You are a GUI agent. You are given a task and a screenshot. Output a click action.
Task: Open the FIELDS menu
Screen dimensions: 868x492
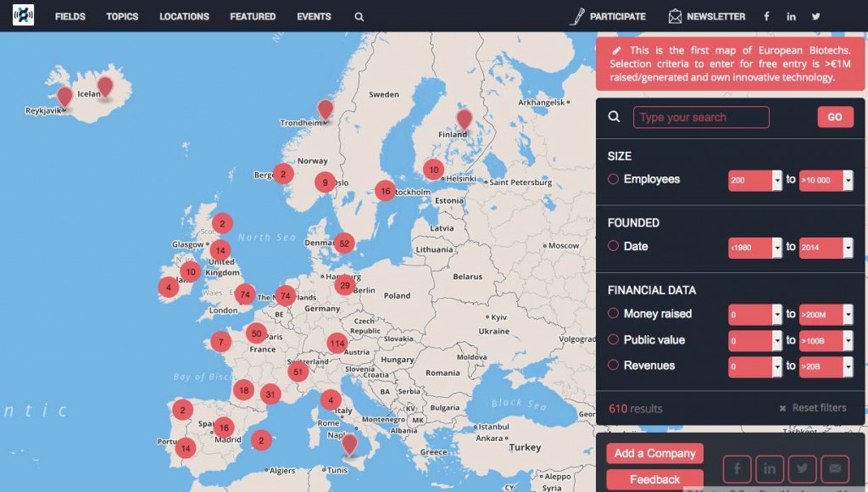(70, 17)
